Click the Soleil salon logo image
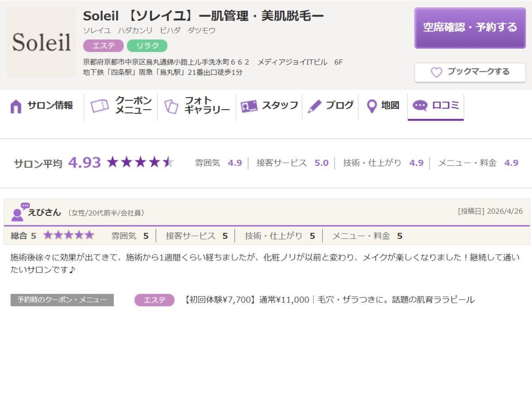The height and width of the screenshot is (399, 532). coord(41,43)
